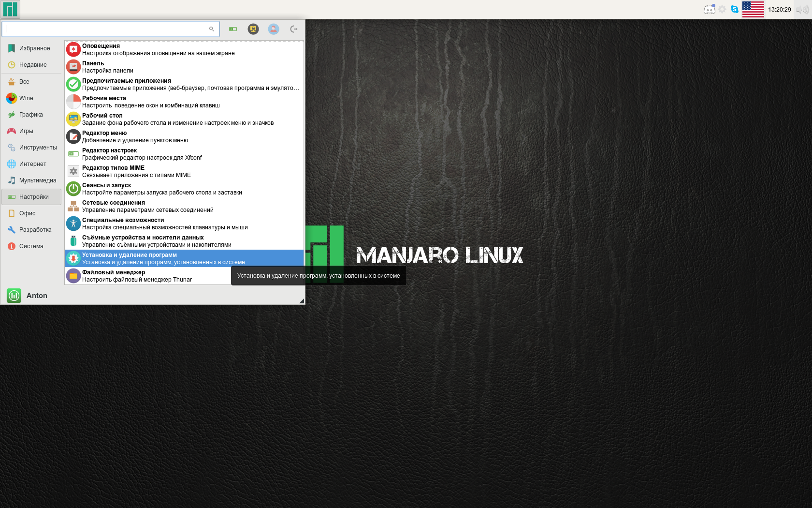The image size is (812, 508).
Task: Open all settings from menu header icon
Action: coord(233,29)
